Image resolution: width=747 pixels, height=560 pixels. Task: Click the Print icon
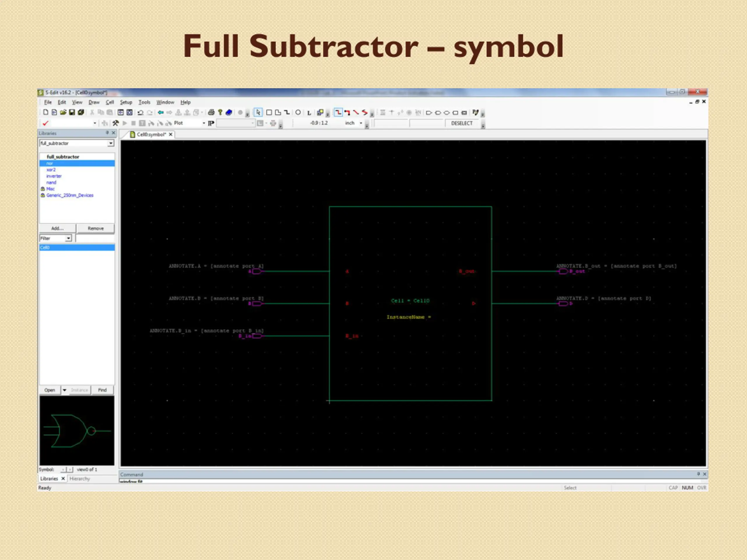tap(211, 112)
